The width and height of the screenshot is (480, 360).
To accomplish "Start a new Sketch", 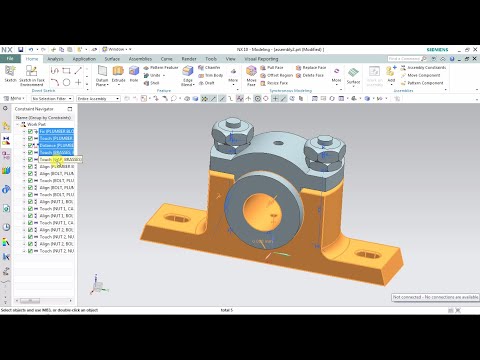I will (10, 74).
